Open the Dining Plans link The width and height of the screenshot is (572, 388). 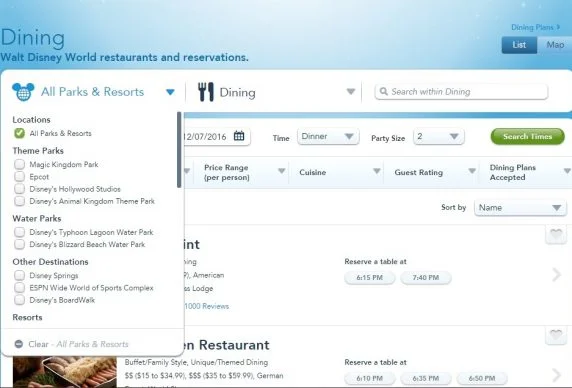point(535,27)
